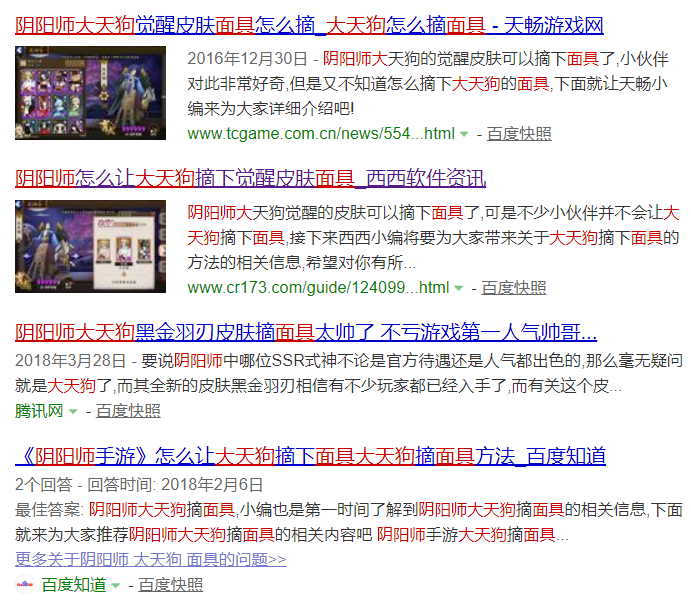Open the www.cr173.com/guide/124099...html URL
The width and height of the screenshot is (691, 605).
coord(318,288)
